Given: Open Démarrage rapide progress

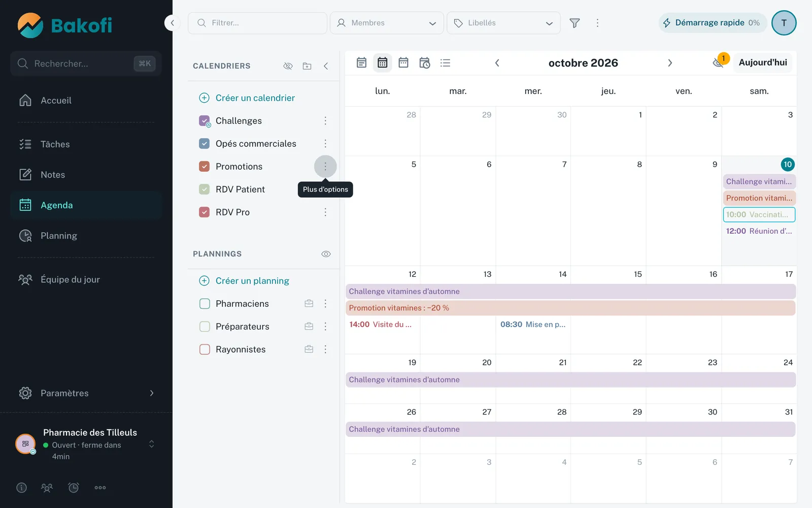Looking at the screenshot, I should coord(713,23).
